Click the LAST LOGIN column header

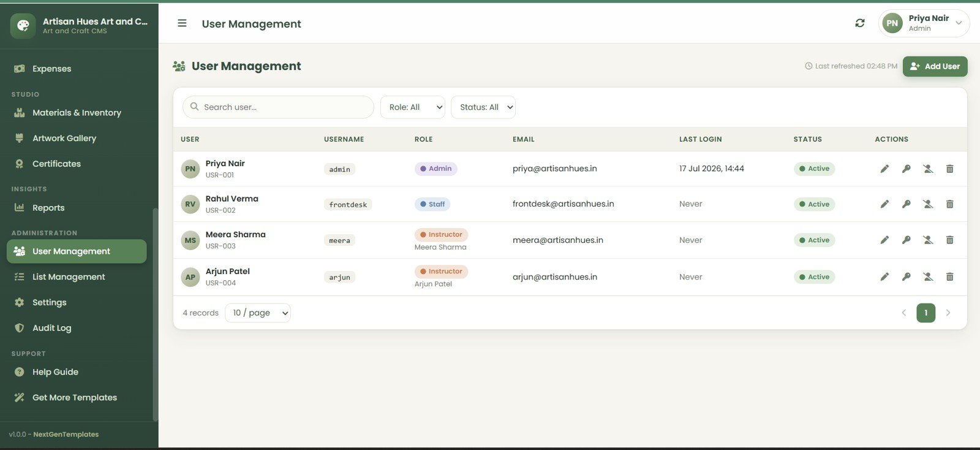click(x=700, y=139)
